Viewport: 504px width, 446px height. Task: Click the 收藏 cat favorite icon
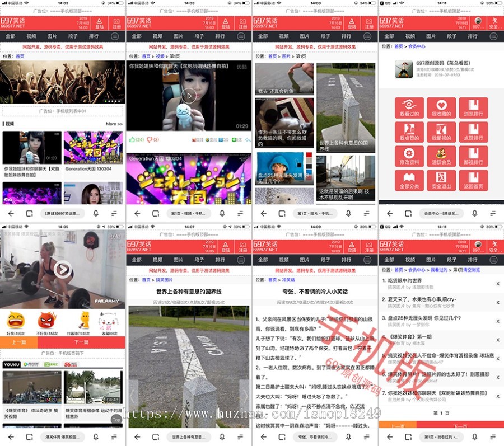click(108, 320)
